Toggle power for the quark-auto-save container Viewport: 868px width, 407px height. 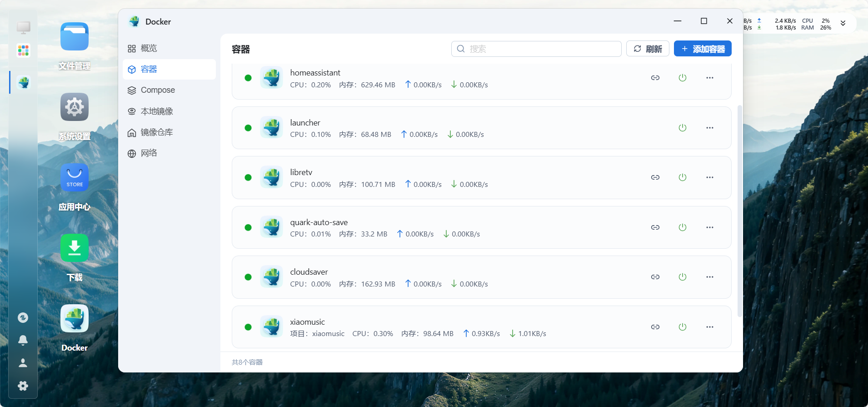point(682,227)
